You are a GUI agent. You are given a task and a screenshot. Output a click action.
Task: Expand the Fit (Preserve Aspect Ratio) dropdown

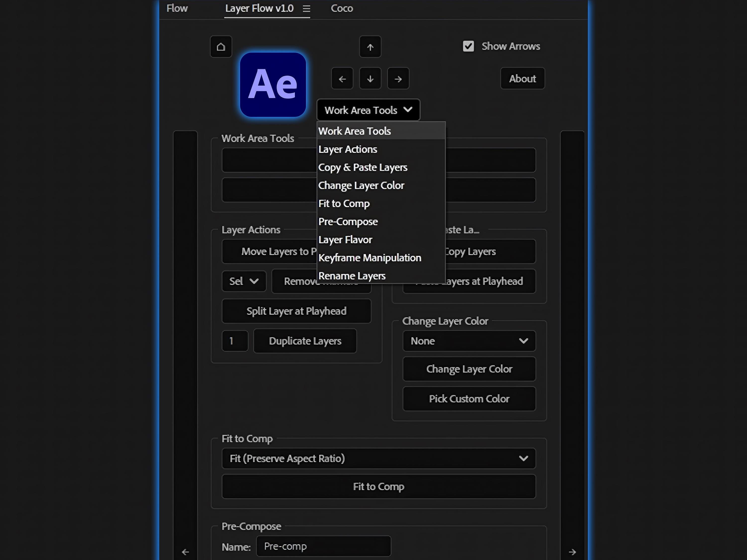[x=378, y=458]
